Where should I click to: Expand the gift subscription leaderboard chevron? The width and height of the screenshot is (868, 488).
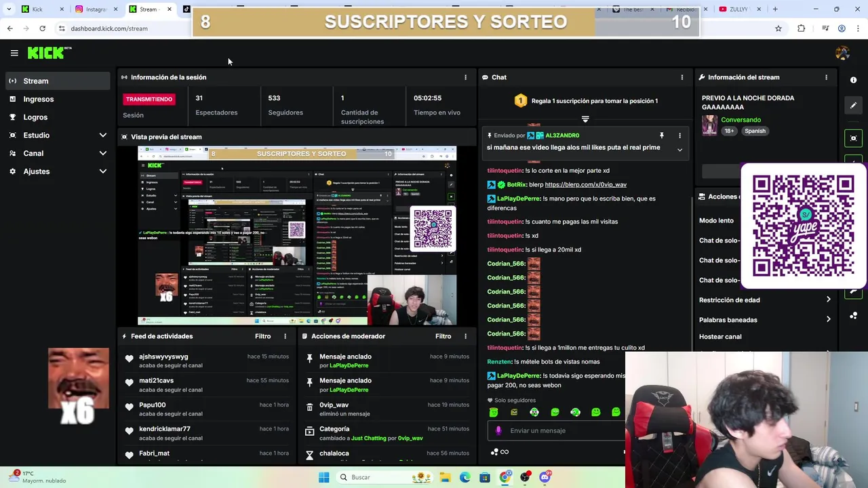[585, 119]
